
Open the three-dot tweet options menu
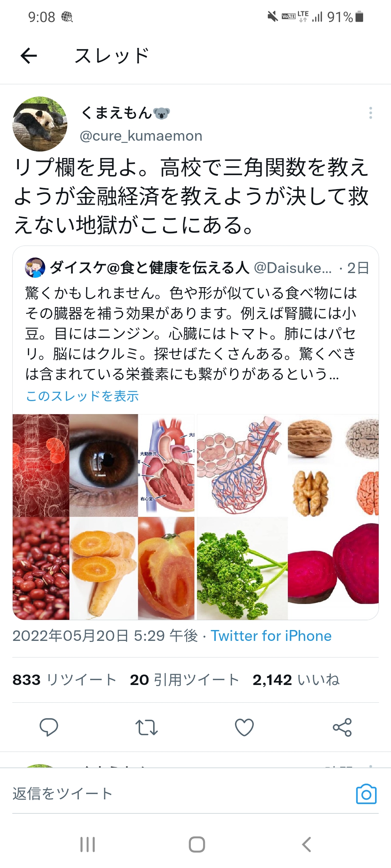370,113
